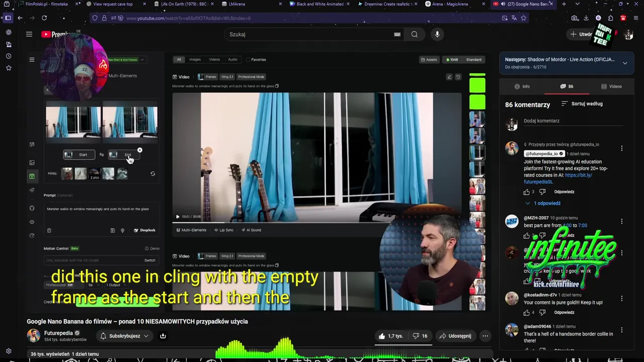
Task: Open the account avatar menu top-right
Action: [628, 35]
